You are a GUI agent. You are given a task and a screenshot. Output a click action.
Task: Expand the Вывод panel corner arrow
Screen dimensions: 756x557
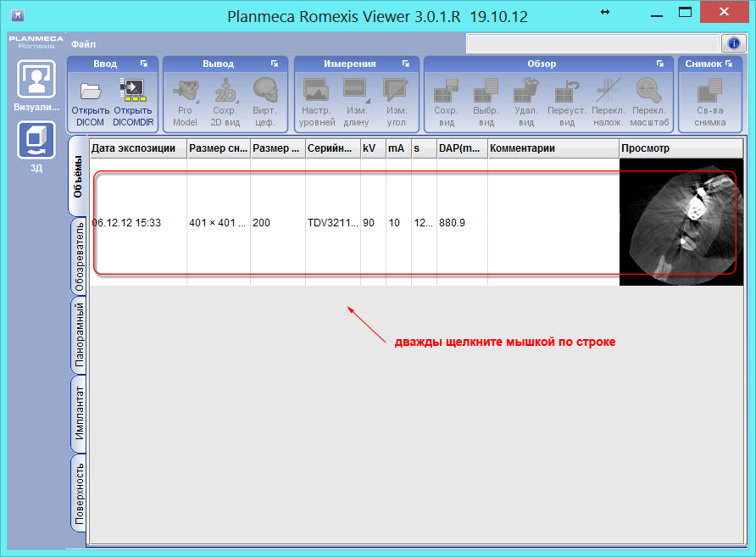(274, 64)
